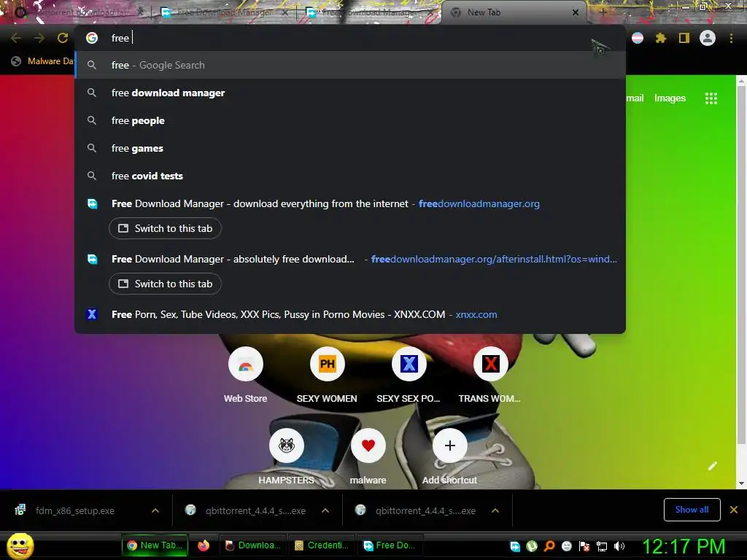Open the Extensions puzzle icon
Viewport: 747px width, 560px height.
661,38
